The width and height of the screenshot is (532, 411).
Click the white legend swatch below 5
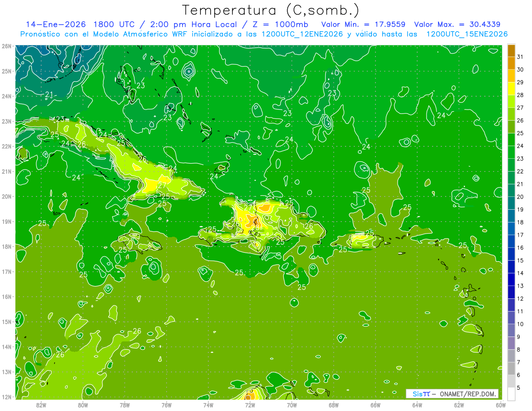[x=511, y=393]
